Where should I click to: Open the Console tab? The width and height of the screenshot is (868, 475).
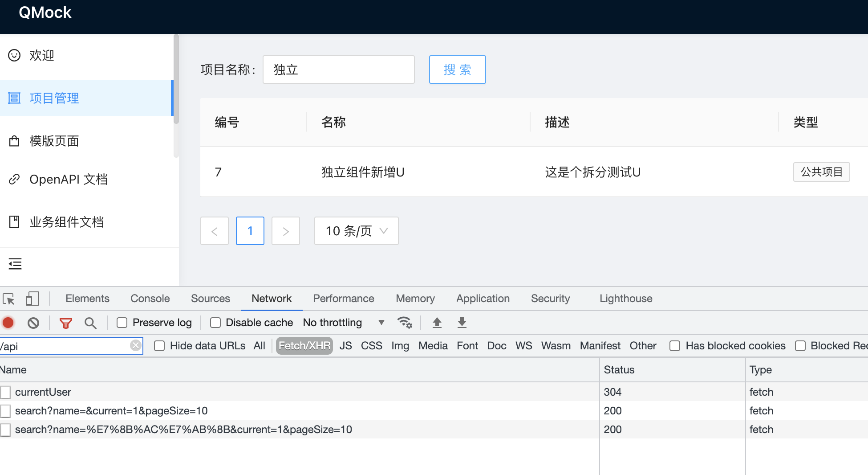pyautogui.click(x=150, y=299)
